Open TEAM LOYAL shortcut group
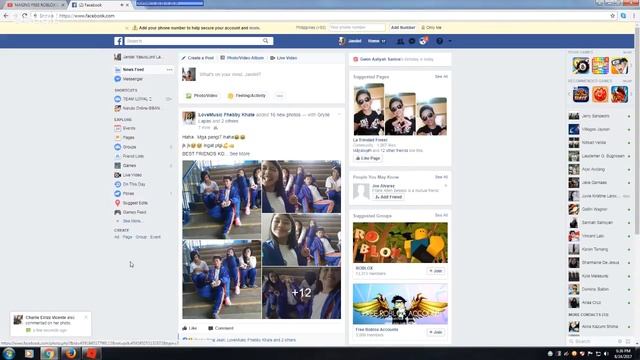640x360 pixels. [x=137, y=99]
